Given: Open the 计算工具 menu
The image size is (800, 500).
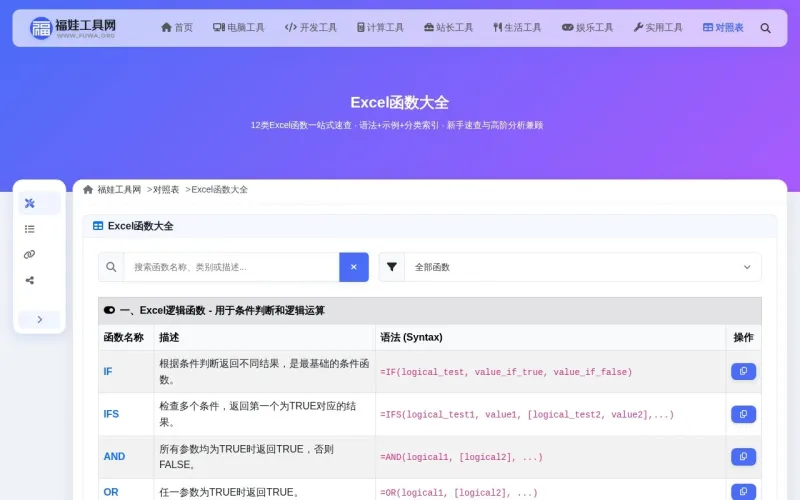Looking at the screenshot, I should point(380,28).
